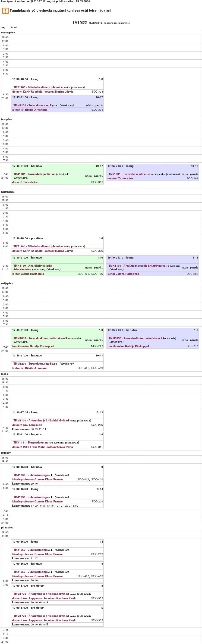This screenshot has width=202, height=644.
Task: Click the TATM33 timetable heading
Action: [x=79, y=23]
